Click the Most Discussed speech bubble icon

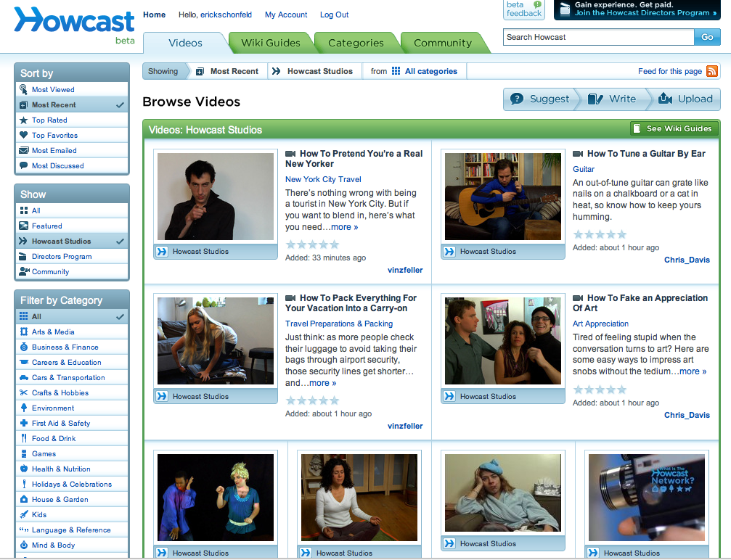point(23,165)
